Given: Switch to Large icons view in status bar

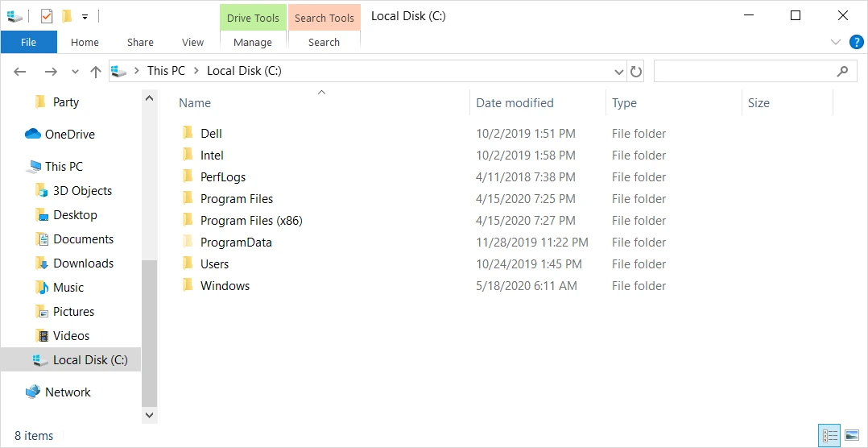Looking at the screenshot, I should click(852, 436).
